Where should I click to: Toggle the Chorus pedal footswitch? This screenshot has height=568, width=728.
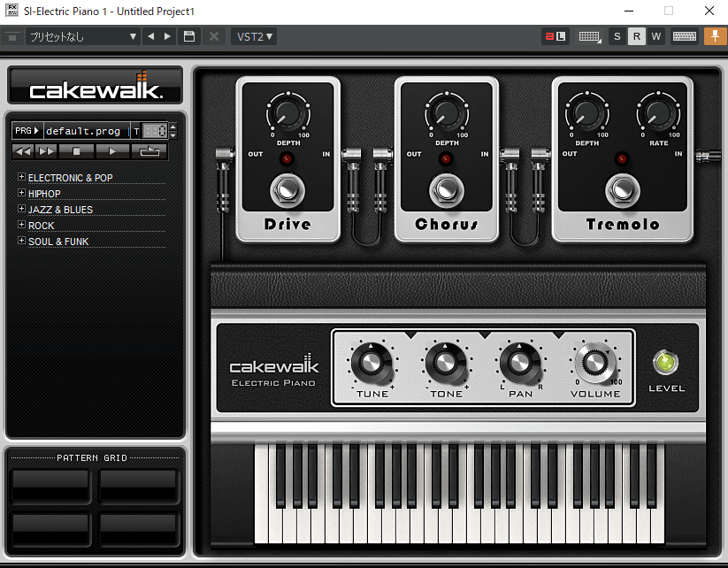point(447,190)
